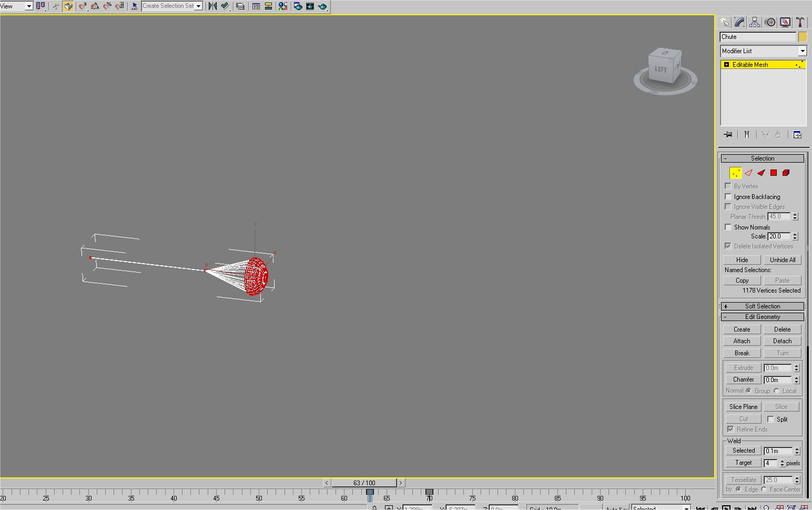The height and width of the screenshot is (510, 812).
Task: Open Render Setup teapot icon
Action: click(298, 6)
